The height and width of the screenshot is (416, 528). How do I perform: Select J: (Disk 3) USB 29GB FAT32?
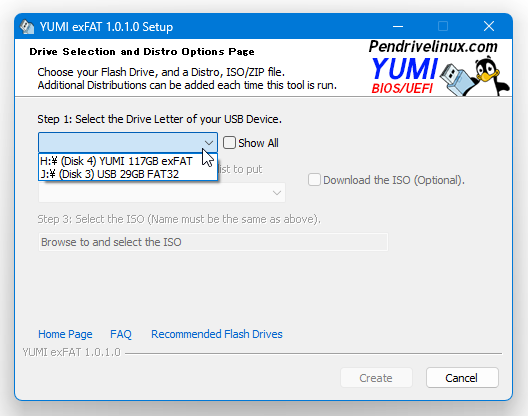click(x=128, y=174)
